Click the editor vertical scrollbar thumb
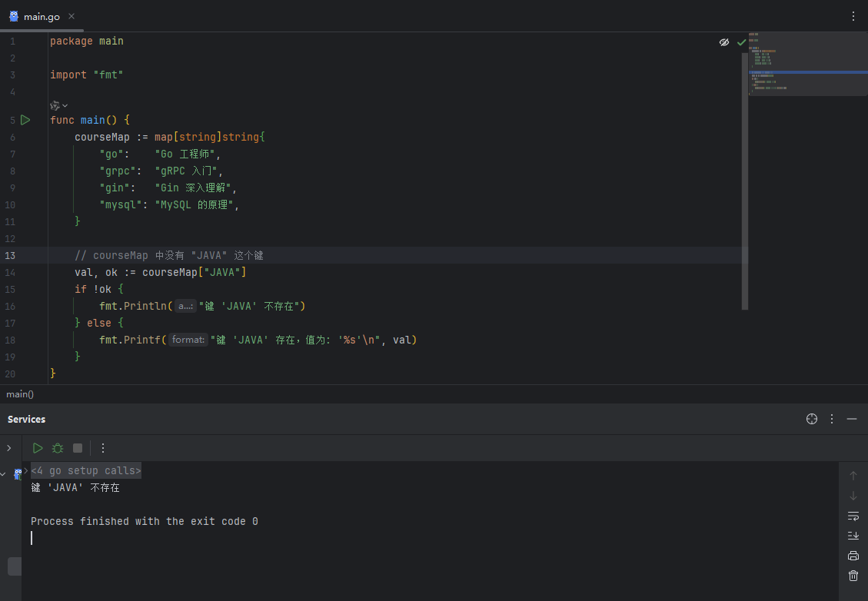868x601 pixels. click(744, 177)
